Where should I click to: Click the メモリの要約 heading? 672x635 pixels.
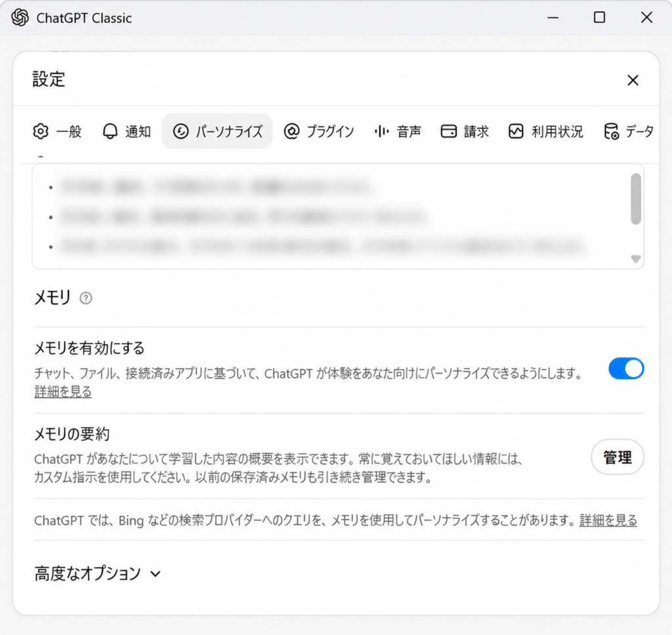(72, 434)
